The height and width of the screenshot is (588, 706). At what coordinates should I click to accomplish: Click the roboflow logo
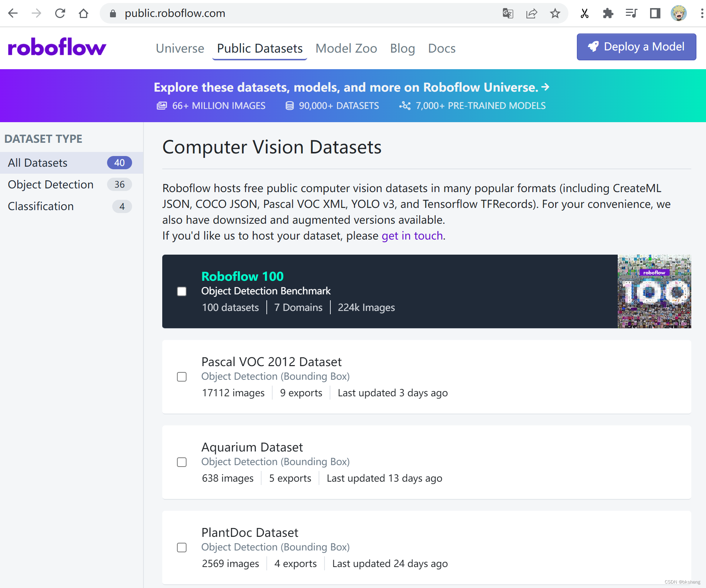(57, 47)
